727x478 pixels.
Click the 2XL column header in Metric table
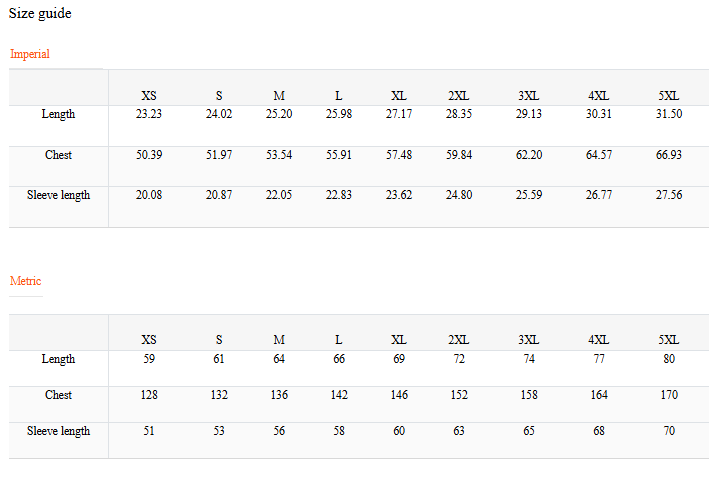click(x=459, y=340)
